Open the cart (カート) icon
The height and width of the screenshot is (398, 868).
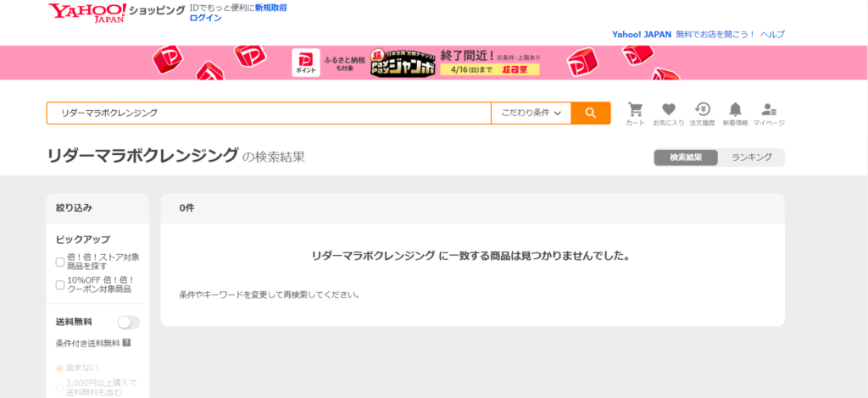[635, 110]
